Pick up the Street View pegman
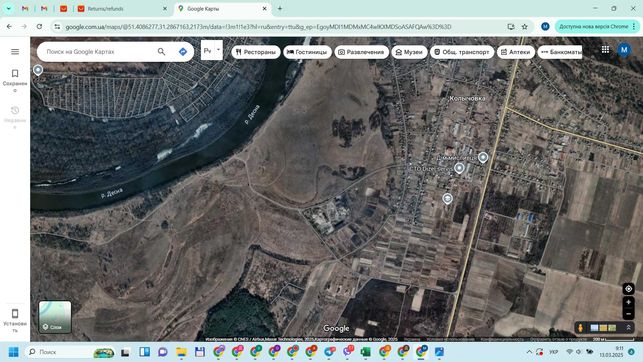The height and width of the screenshot is (362, 643). pyautogui.click(x=580, y=328)
